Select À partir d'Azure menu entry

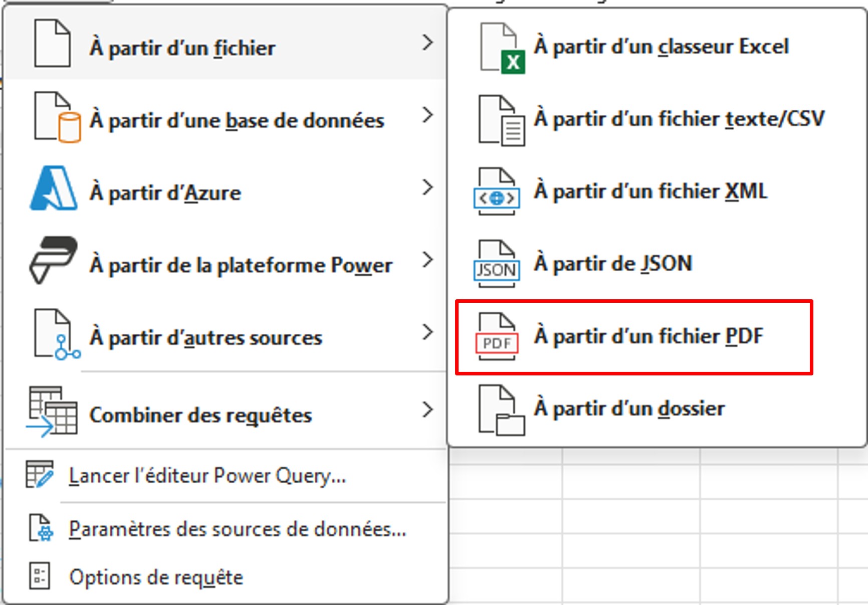click(x=226, y=188)
